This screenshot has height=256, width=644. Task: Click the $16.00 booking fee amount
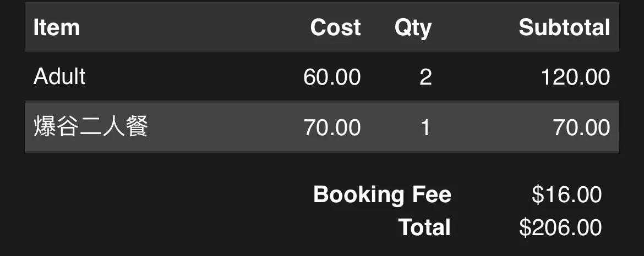(567, 194)
